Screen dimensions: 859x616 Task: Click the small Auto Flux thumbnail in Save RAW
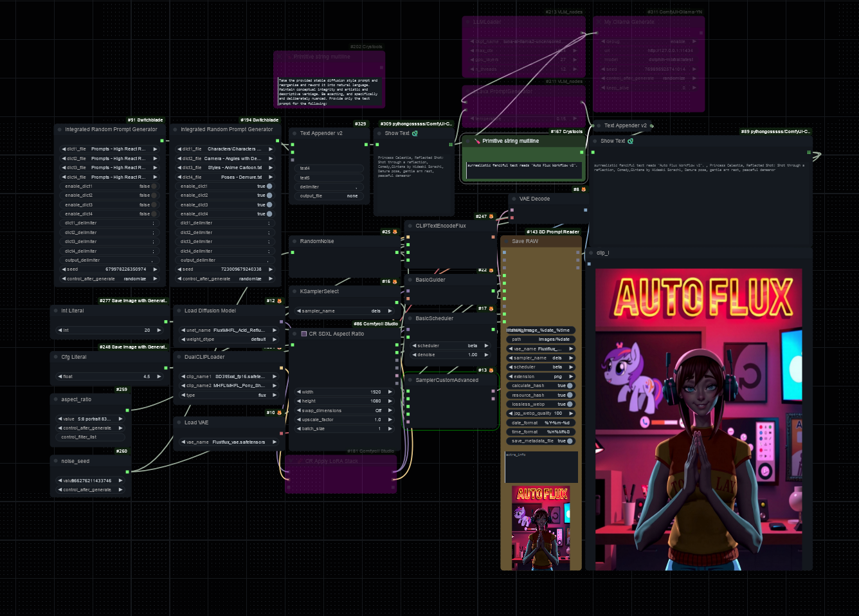(541, 528)
